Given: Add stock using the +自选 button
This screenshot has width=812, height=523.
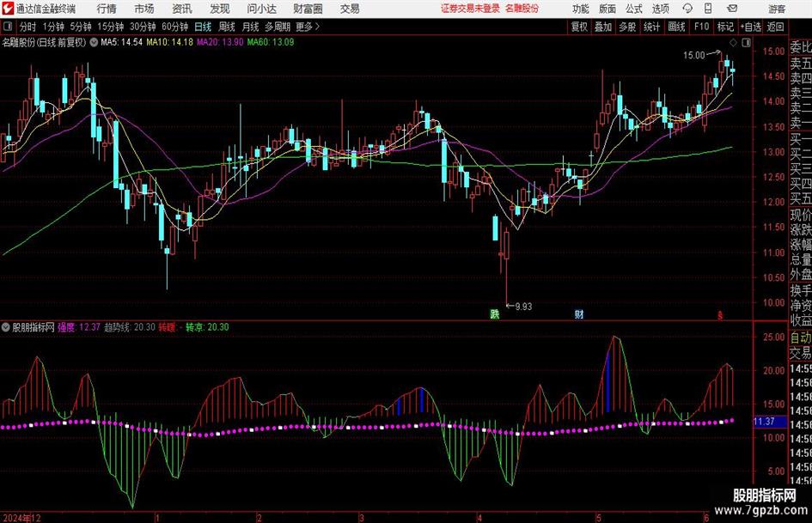Looking at the screenshot, I should click(x=750, y=27).
